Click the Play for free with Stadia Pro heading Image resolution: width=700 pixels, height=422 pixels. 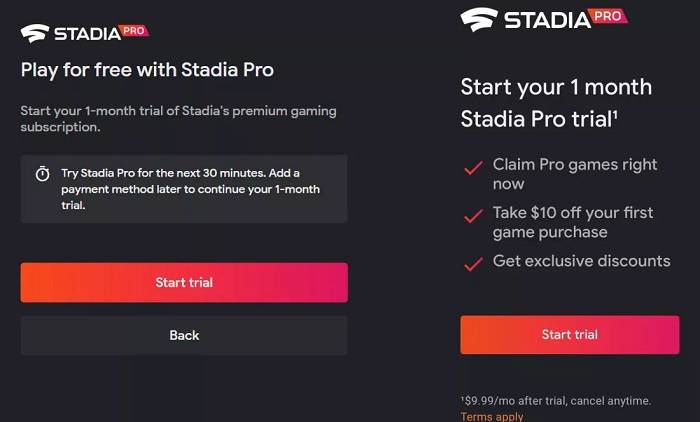tap(147, 70)
